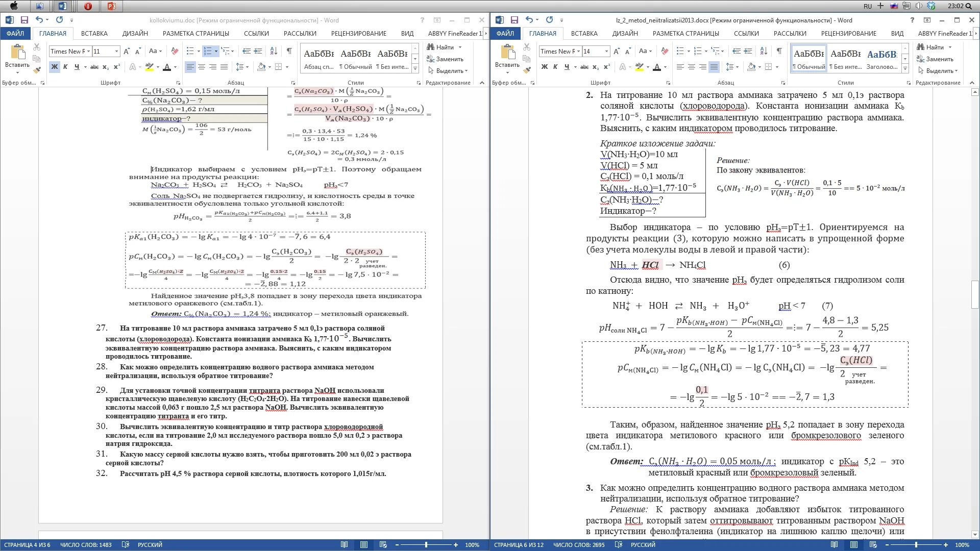This screenshot has width=980, height=551.
Task: Click print layout view in left status bar
Action: [364, 544]
